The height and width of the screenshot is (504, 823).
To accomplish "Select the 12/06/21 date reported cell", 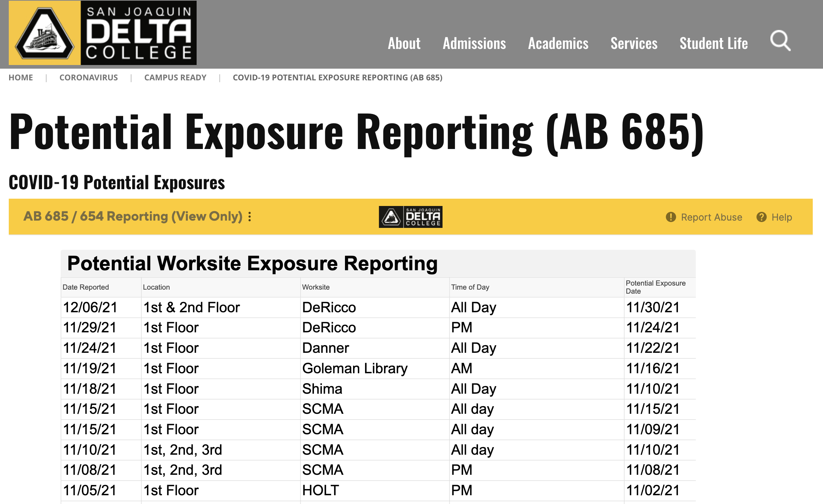I will [x=101, y=308].
